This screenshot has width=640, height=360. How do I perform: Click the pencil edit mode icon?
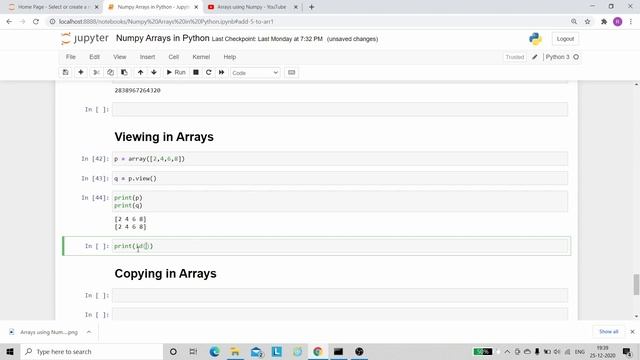[x=535, y=57]
